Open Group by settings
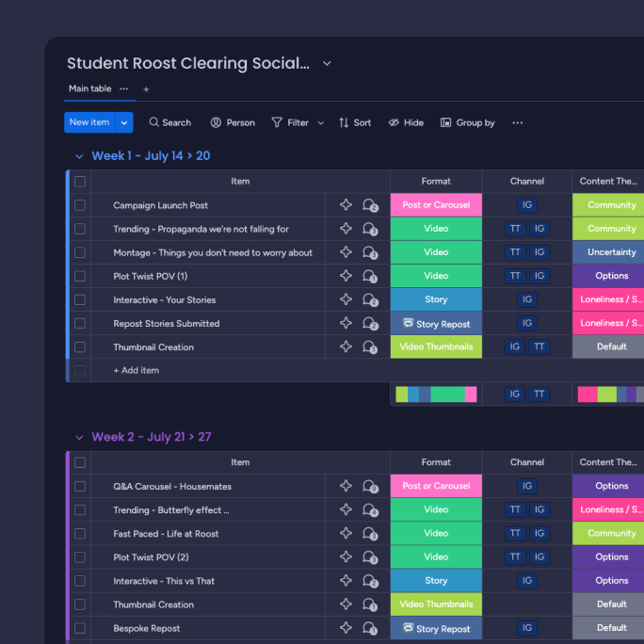 point(467,122)
